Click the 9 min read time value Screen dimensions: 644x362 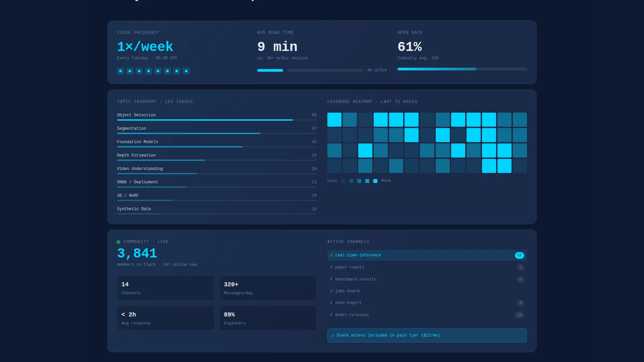coord(277,47)
